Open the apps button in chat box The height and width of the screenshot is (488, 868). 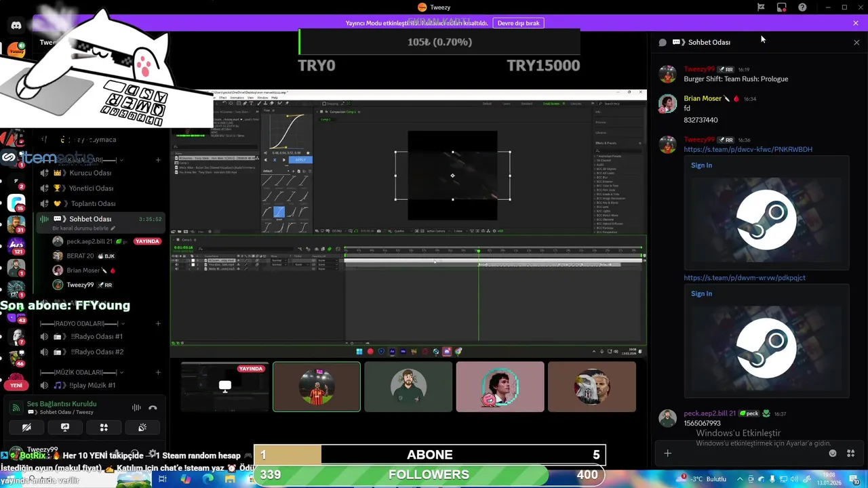click(850, 453)
